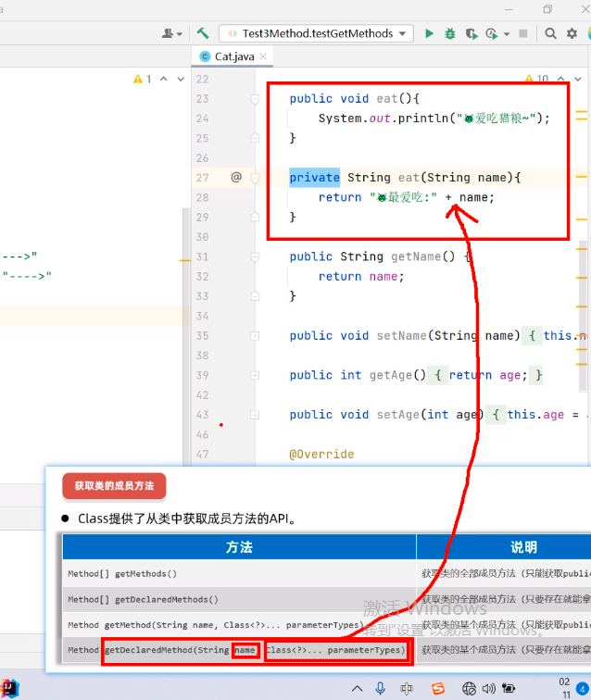Click the red 获取类的成员方法 title badge
The width and height of the screenshot is (591, 700).
pos(114,486)
